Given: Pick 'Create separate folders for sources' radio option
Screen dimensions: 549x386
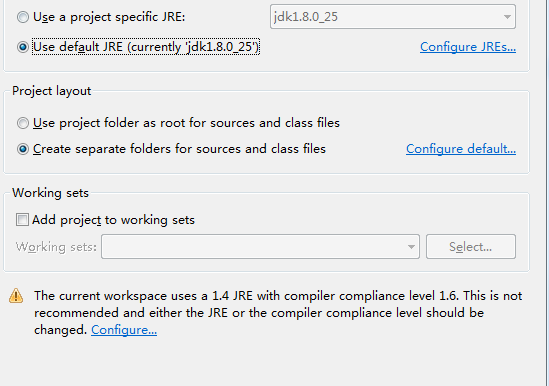Looking at the screenshot, I should coord(23,149).
